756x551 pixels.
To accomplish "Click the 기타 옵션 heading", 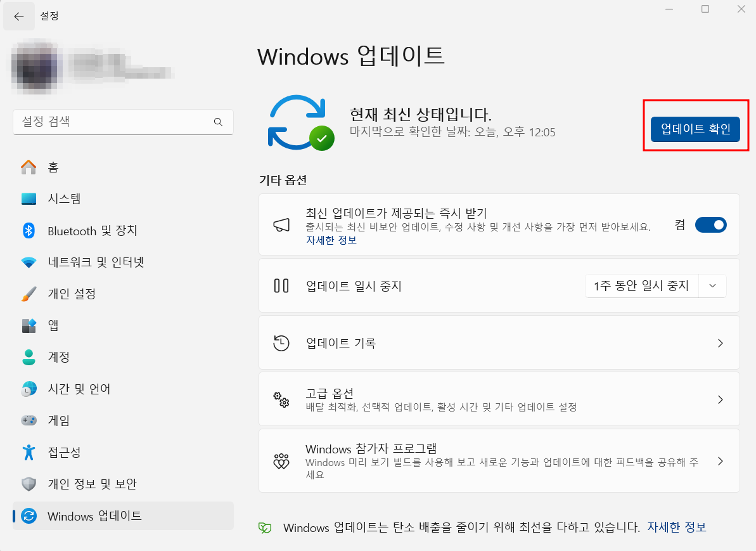I will pyautogui.click(x=283, y=180).
